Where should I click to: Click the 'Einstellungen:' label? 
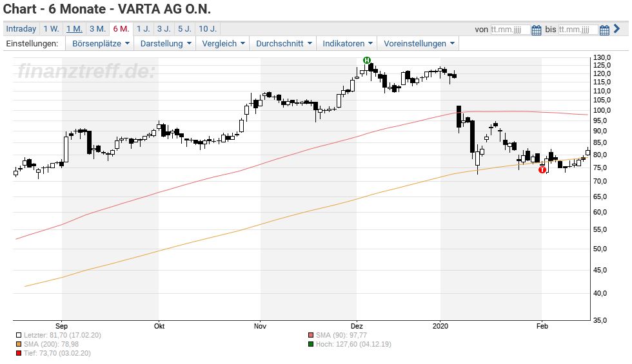click(32, 44)
